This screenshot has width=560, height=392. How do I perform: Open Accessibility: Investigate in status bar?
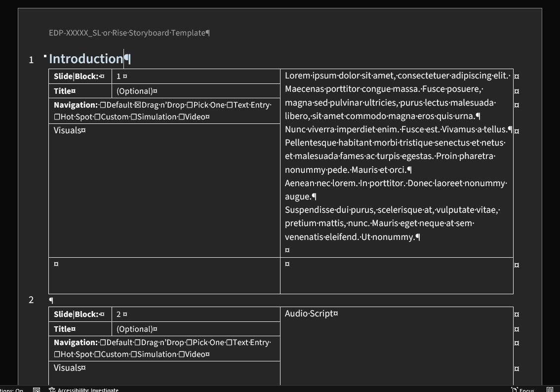tap(83, 390)
